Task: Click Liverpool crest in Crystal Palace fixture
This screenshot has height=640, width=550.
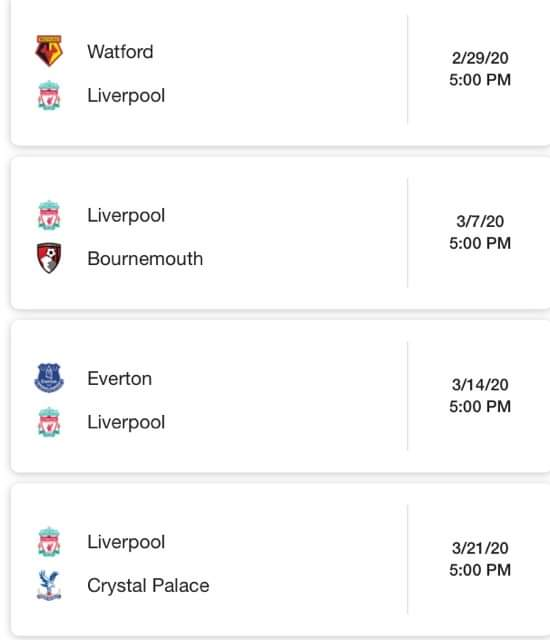Action: pyautogui.click(x=49, y=542)
